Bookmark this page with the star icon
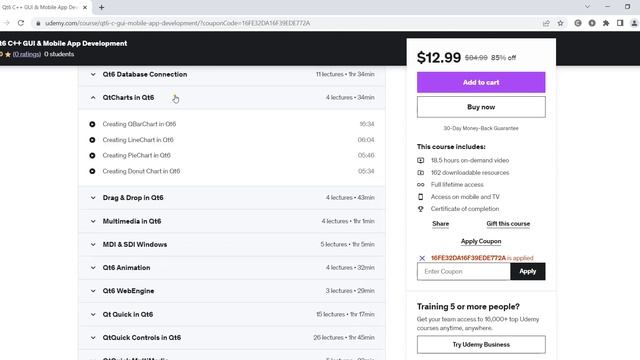This screenshot has width=640, height=360. (560, 23)
